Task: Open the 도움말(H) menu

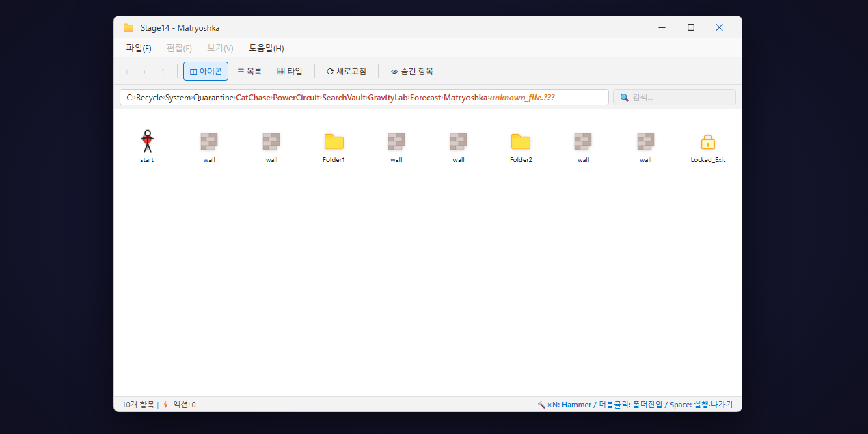Action: tap(267, 48)
